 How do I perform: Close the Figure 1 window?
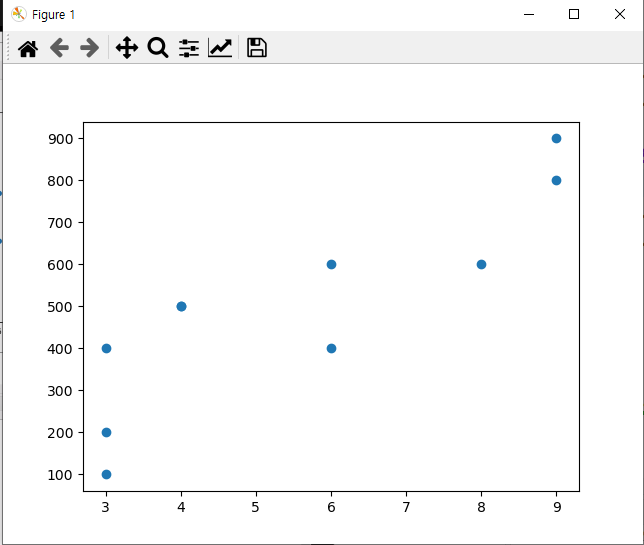620,14
